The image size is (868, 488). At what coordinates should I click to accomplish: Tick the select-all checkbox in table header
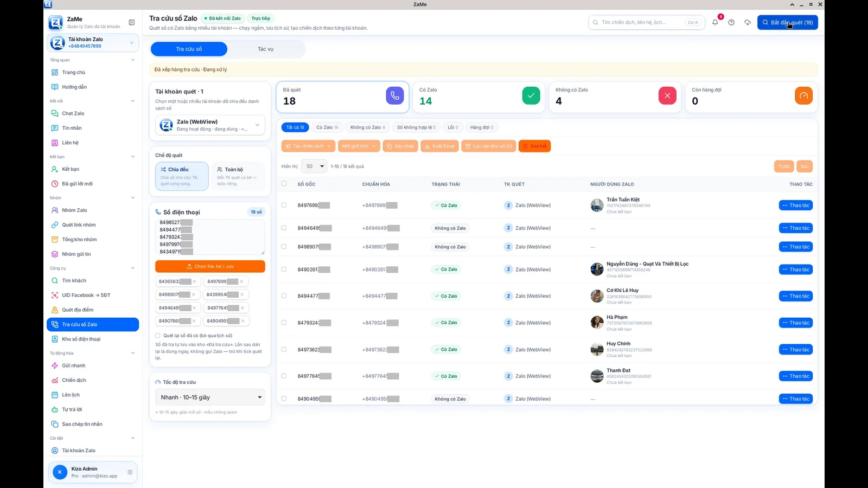284,184
